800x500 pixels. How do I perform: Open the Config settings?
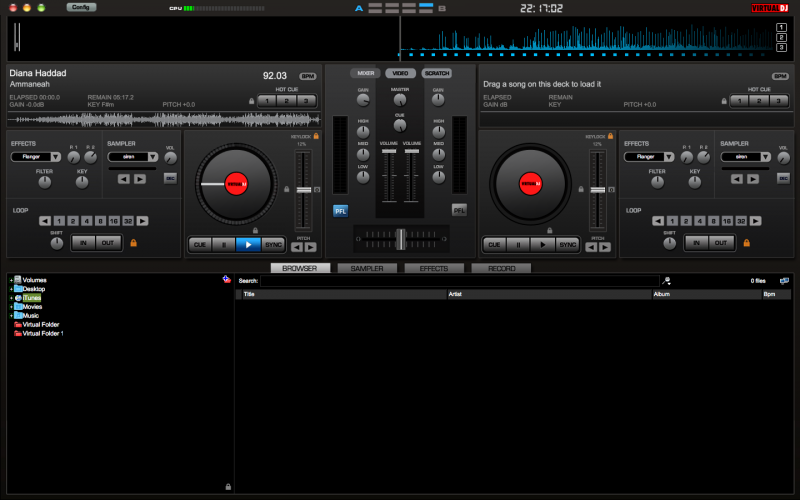coord(81,7)
